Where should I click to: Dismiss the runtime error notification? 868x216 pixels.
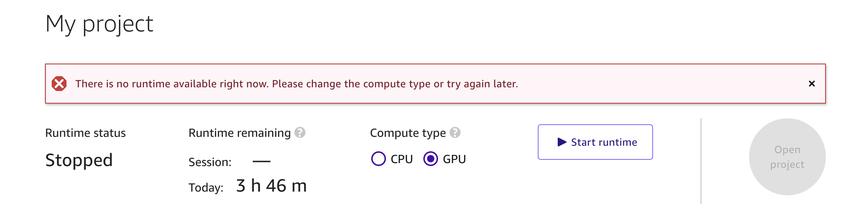(x=811, y=84)
